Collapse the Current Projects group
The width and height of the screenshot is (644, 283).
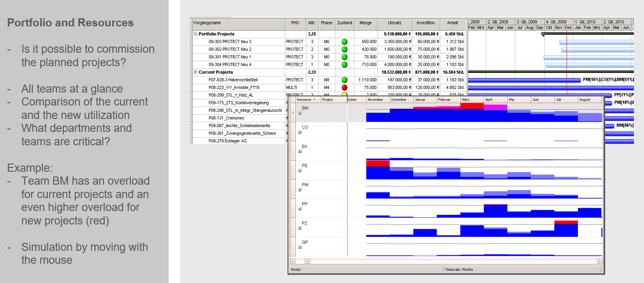click(195, 72)
